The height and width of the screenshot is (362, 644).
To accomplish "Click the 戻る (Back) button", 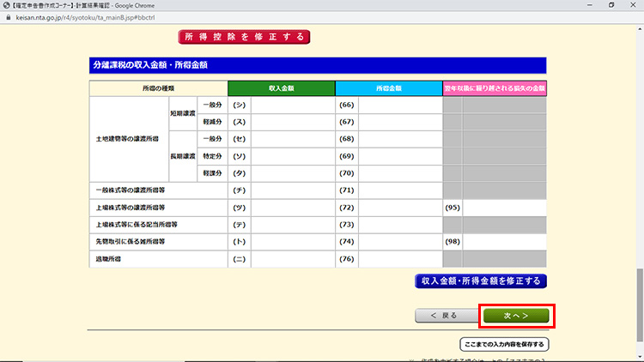I will (x=444, y=316).
